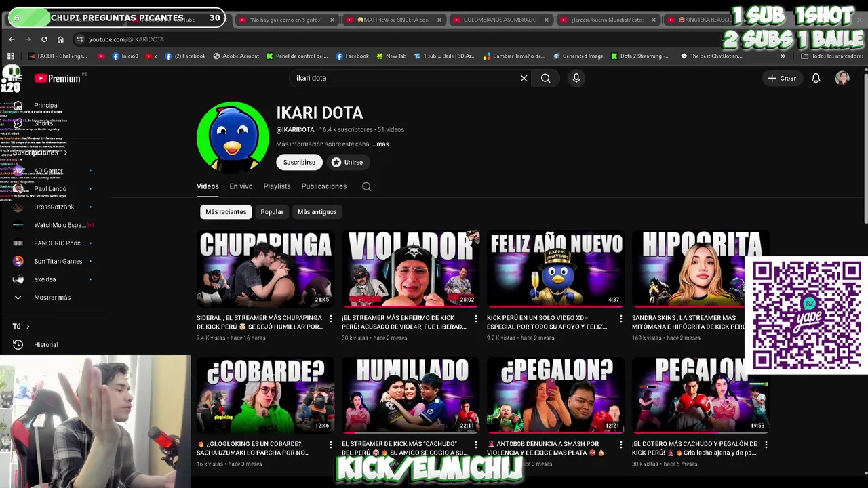The width and height of the screenshot is (868, 488).
Task: Expand subscriptions with Mostrar más
Action: 52,297
